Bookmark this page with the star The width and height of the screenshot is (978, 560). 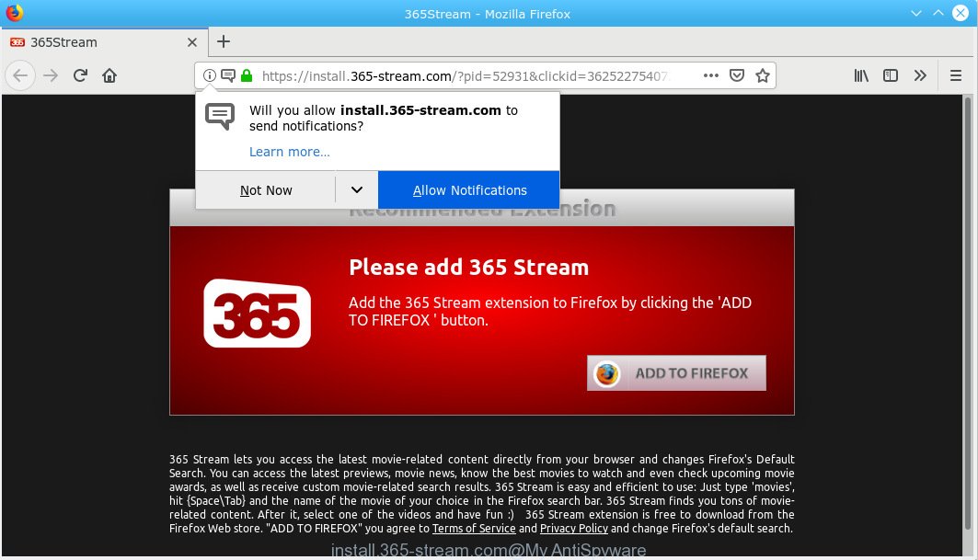[x=762, y=75]
